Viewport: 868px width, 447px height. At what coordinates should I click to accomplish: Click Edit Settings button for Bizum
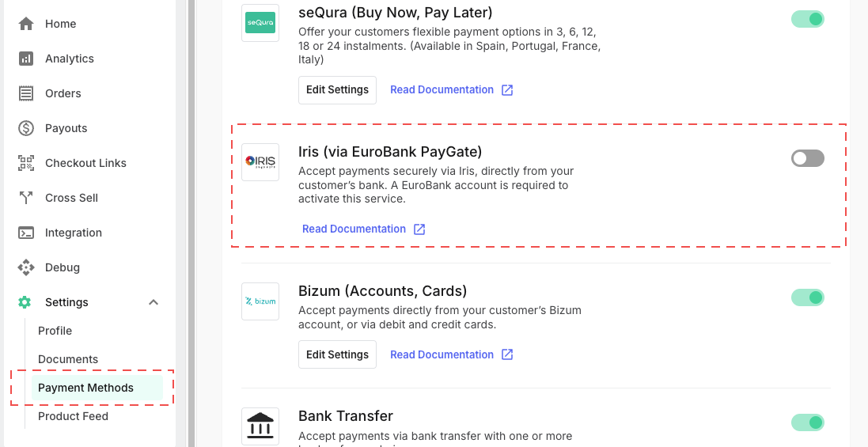[x=337, y=354]
